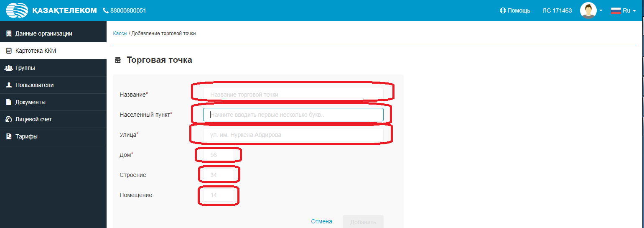This screenshot has width=644, height=228.
Task: Open Данные организации menu item
Action: coord(53,33)
